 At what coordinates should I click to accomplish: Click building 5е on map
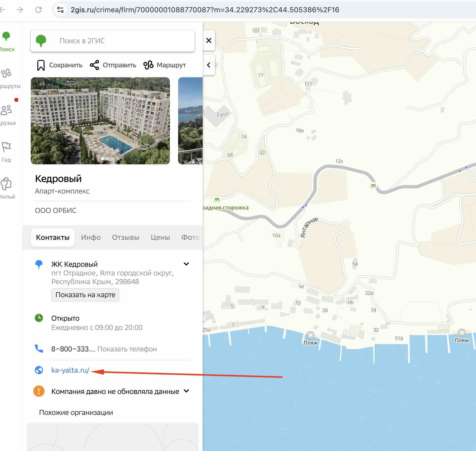pyautogui.click(x=301, y=286)
